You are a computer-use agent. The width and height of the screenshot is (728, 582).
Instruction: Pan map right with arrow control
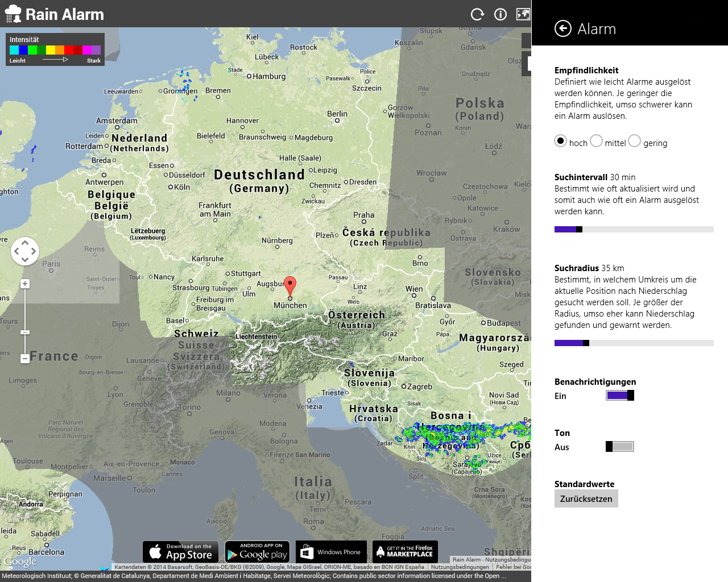34,251
